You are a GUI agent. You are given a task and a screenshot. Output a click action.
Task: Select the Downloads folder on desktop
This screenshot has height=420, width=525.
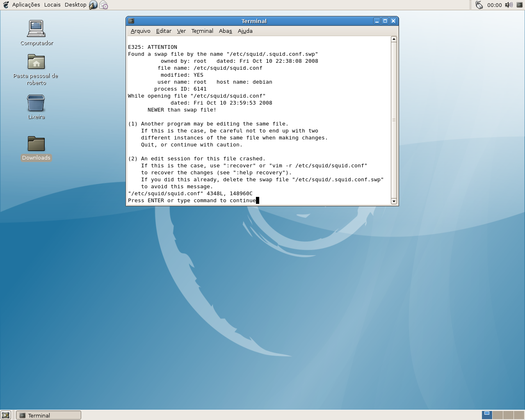[x=36, y=144]
